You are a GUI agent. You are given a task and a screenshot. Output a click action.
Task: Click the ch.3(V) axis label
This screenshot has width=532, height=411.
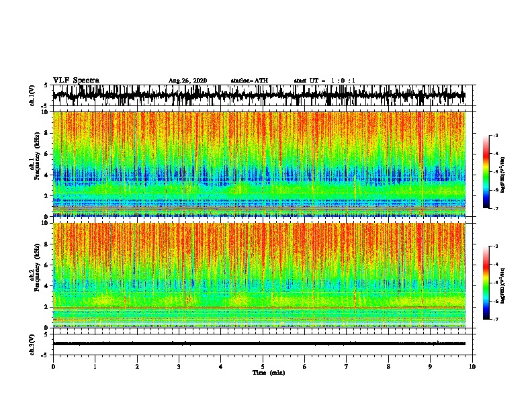pos(32,345)
